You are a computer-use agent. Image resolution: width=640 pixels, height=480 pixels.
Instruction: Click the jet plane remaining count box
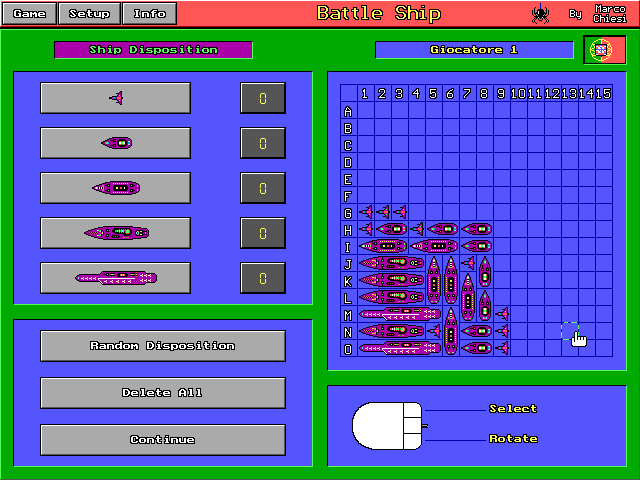point(263,98)
